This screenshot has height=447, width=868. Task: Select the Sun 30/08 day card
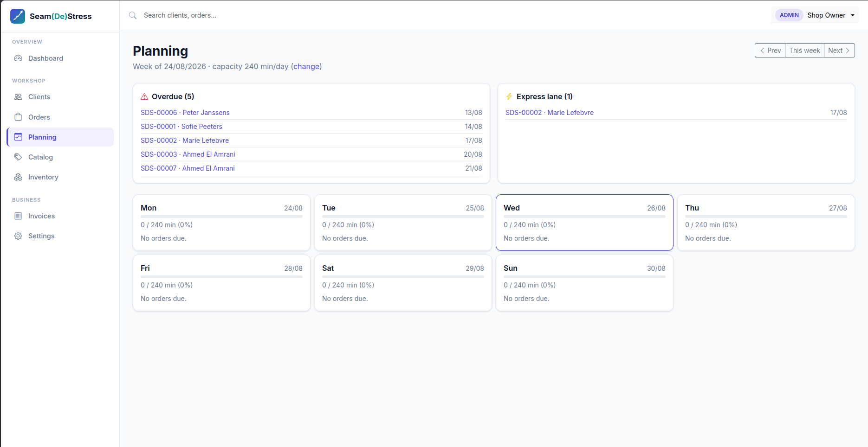pyautogui.click(x=584, y=283)
